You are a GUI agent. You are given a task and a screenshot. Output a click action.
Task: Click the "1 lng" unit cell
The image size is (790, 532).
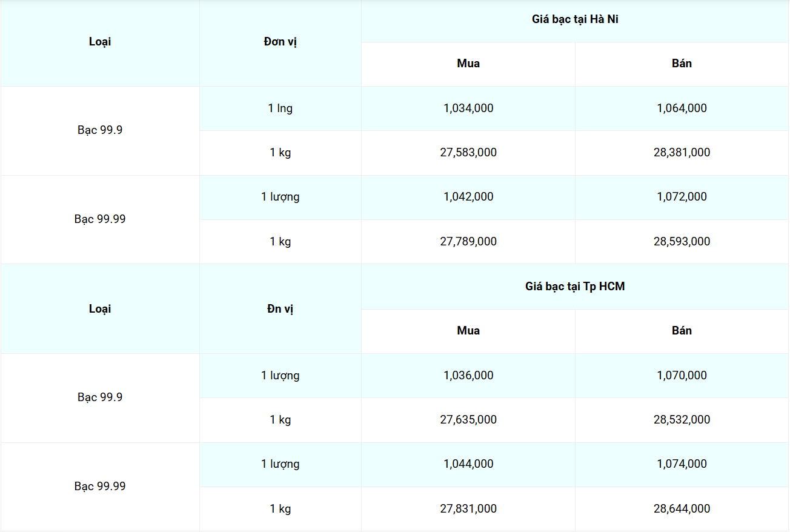280,108
